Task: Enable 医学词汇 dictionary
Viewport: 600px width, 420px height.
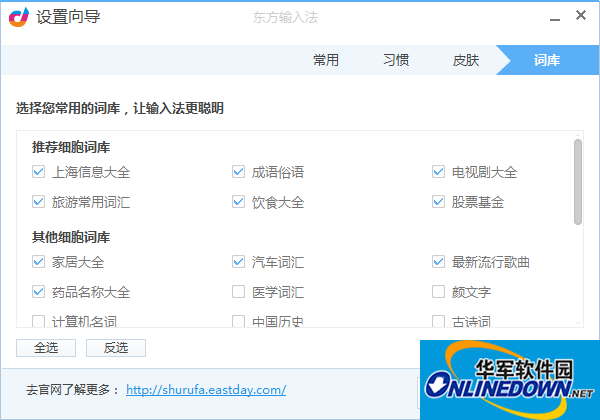Action: (x=238, y=292)
